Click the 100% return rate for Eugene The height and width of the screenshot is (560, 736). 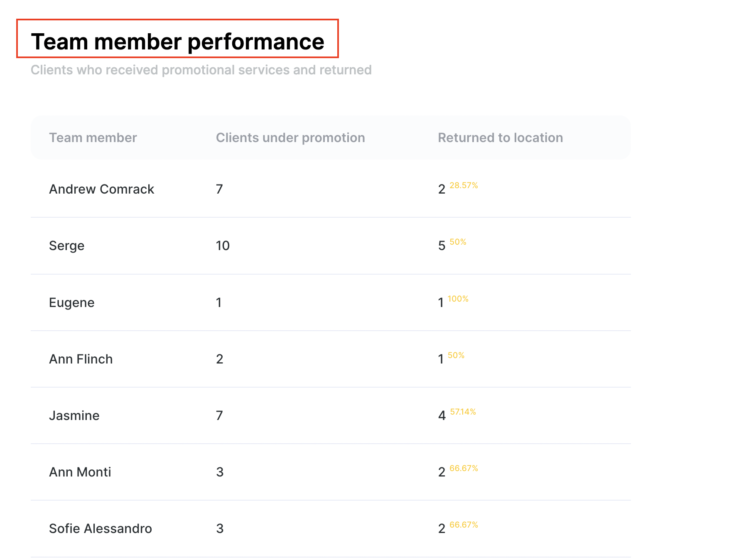point(458,299)
